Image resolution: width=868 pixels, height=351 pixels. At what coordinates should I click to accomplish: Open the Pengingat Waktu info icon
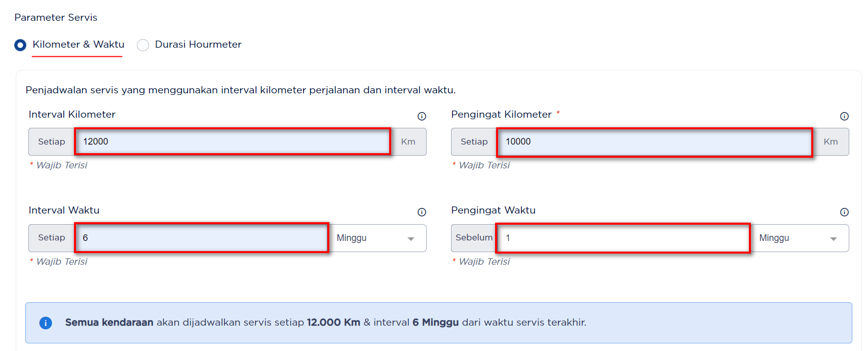click(844, 212)
